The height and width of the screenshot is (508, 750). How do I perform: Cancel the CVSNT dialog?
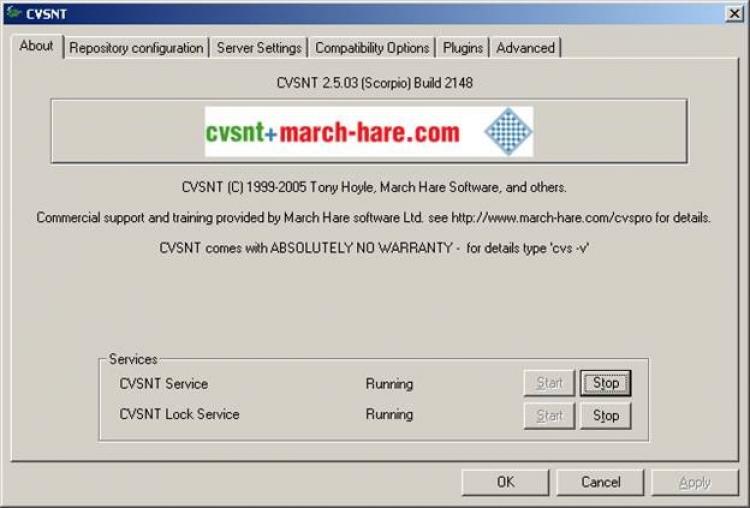pos(600,482)
